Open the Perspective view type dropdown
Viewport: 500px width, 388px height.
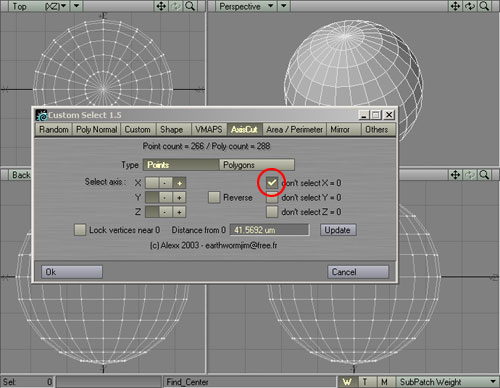pyautogui.click(x=246, y=6)
